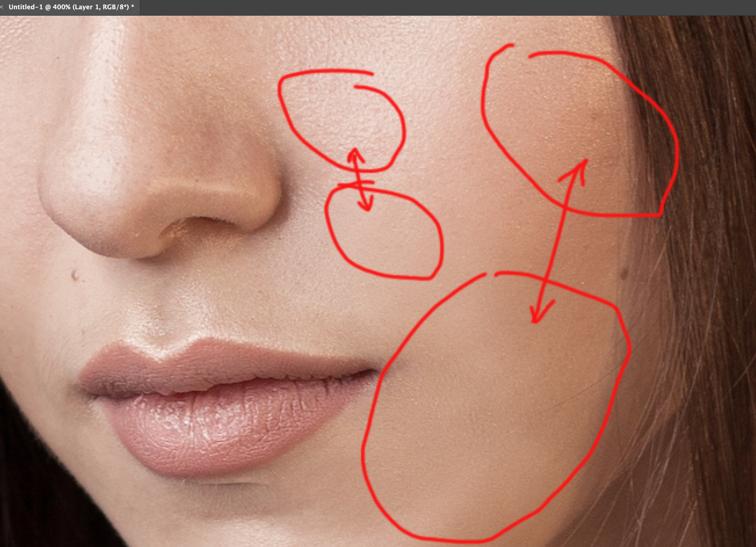Image resolution: width=756 pixels, height=547 pixels.
Task: Close the Untitled-1 document tab
Action: (2, 7)
